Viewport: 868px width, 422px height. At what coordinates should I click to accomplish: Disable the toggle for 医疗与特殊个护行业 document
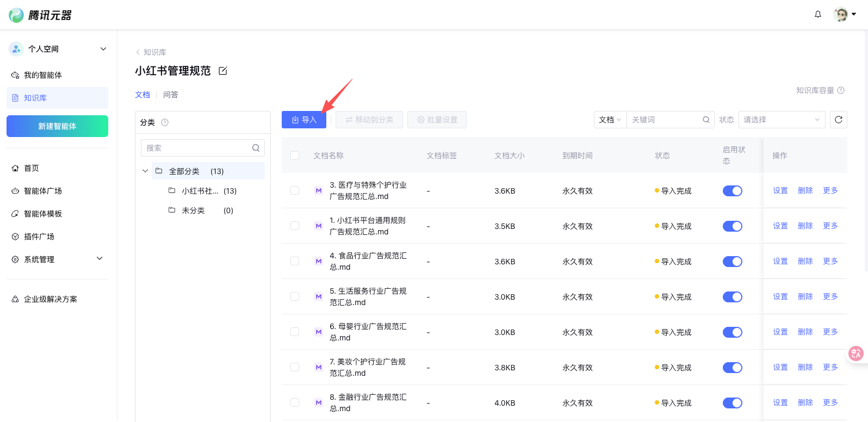tap(732, 191)
